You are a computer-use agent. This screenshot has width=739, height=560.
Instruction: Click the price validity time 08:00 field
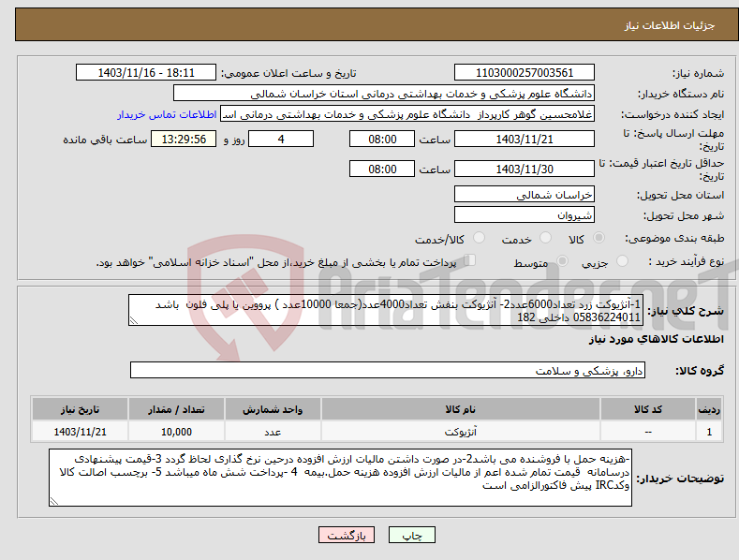click(x=382, y=169)
